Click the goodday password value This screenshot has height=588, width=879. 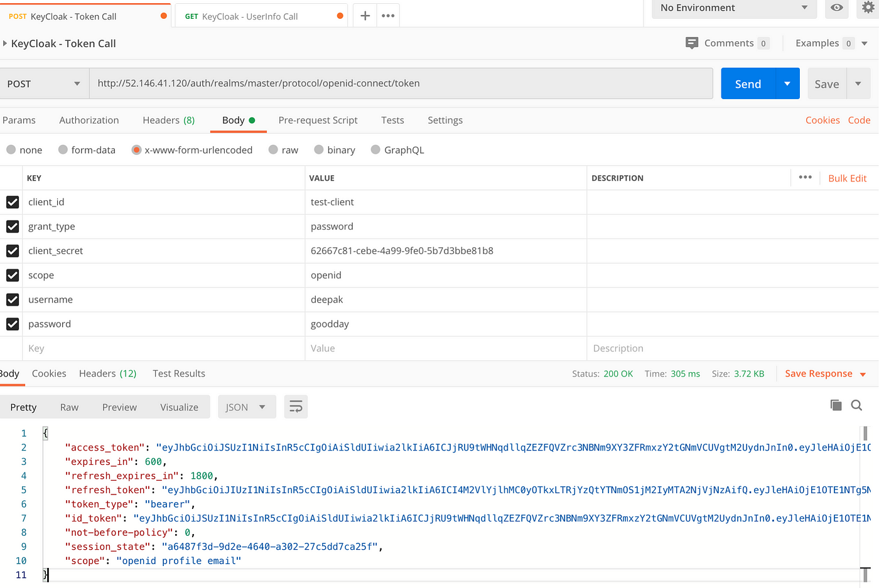pos(330,324)
